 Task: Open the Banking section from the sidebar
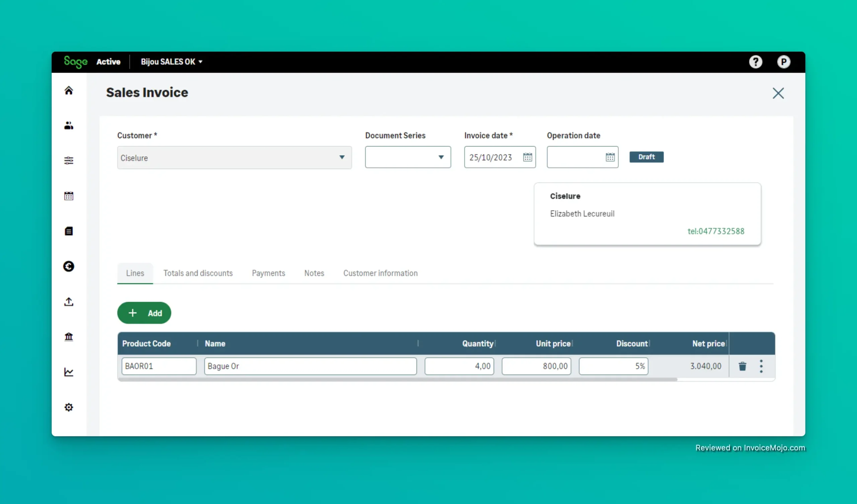point(69,337)
